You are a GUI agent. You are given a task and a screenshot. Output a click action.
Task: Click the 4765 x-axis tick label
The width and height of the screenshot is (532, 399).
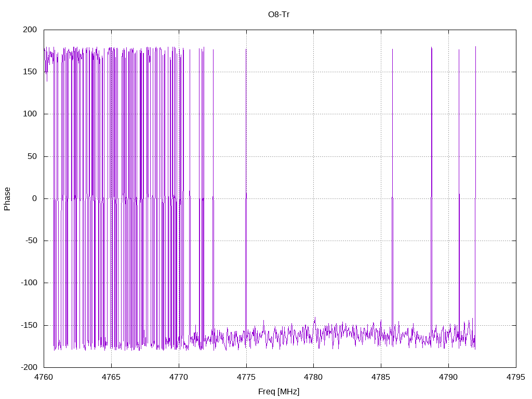point(111,377)
